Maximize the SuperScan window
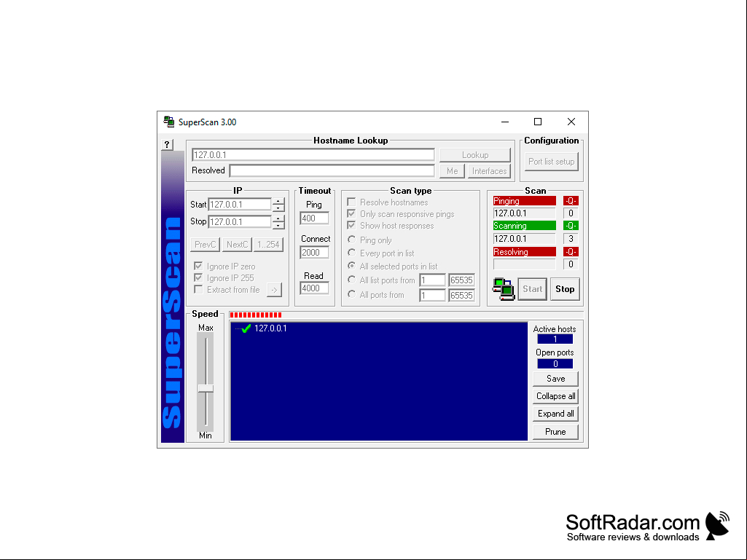 click(x=538, y=122)
